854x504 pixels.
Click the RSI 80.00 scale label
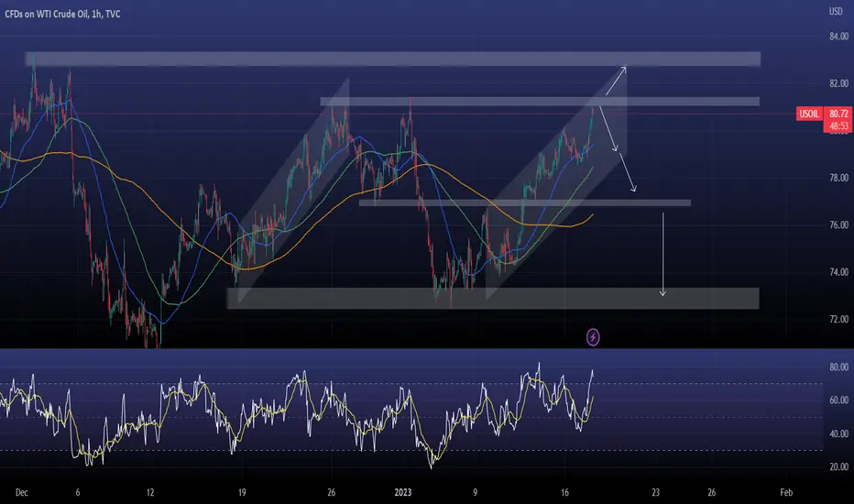[x=838, y=367]
